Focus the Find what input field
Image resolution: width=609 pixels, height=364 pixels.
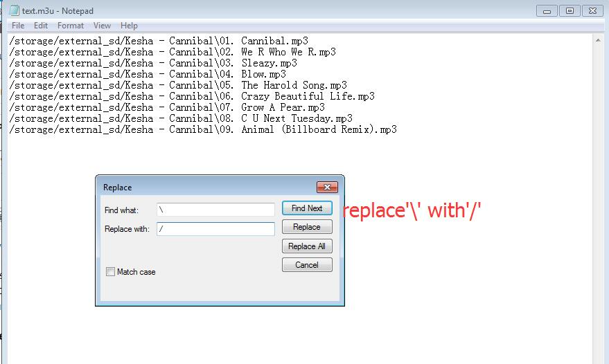click(215, 210)
